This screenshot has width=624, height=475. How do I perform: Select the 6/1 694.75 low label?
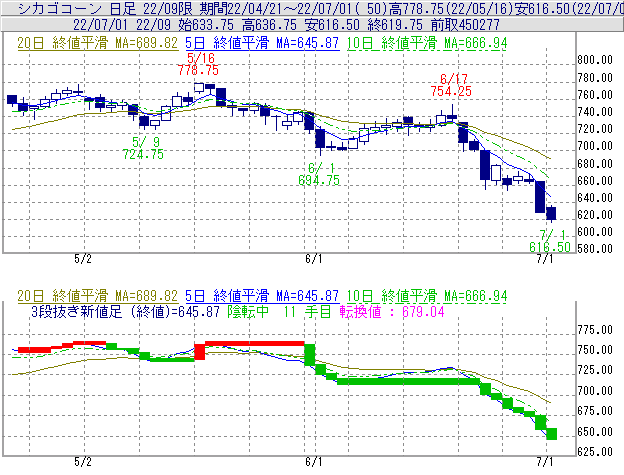coord(319,174)
